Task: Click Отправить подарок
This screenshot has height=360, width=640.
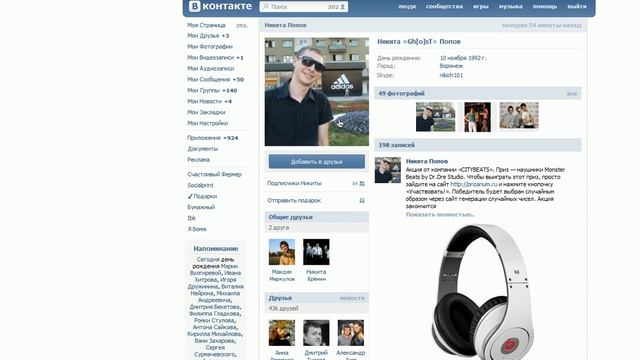Action: tap(294, 200)
